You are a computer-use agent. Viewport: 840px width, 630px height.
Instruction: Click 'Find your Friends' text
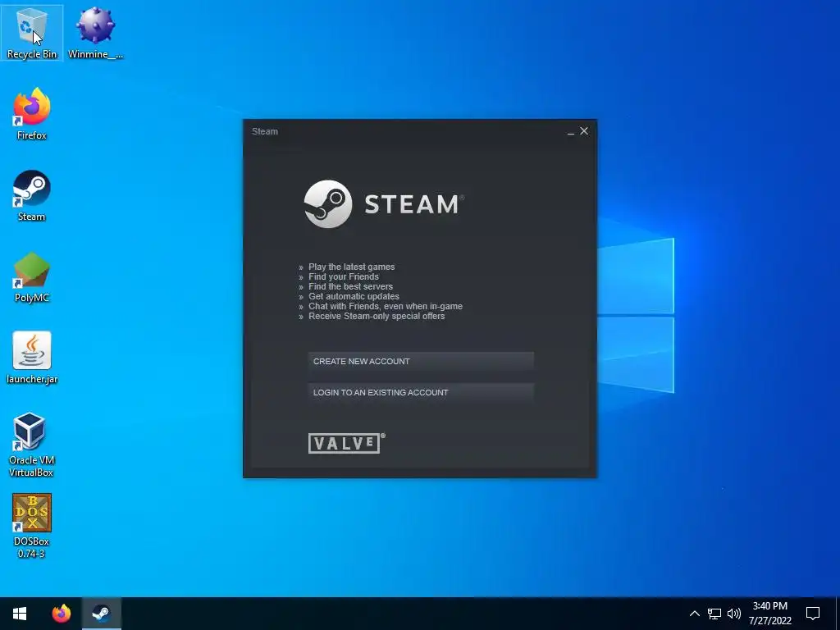point(344,276)
